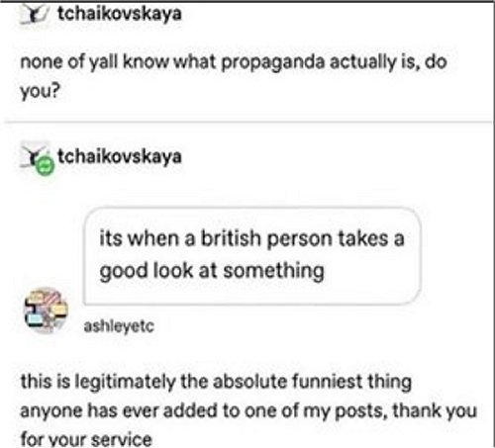This screenshot has height=448, width=495.
Task: Click the top tchaikovskaya avatar icon
Action: coord(34,15)
